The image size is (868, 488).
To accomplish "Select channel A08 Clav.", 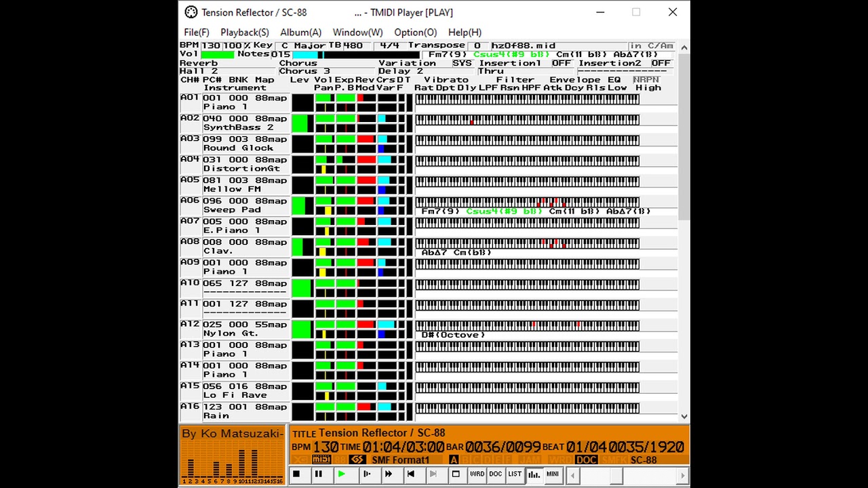I will [235, 247].
